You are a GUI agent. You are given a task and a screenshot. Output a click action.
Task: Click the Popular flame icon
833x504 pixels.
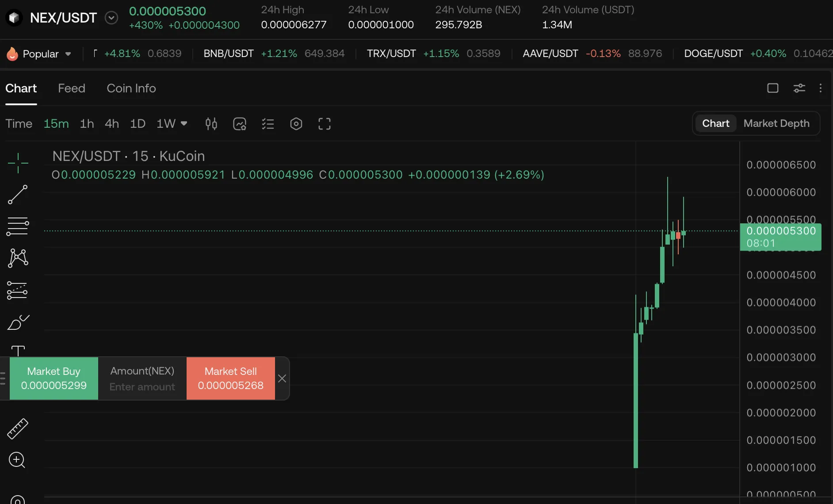[x=12, y=54]
